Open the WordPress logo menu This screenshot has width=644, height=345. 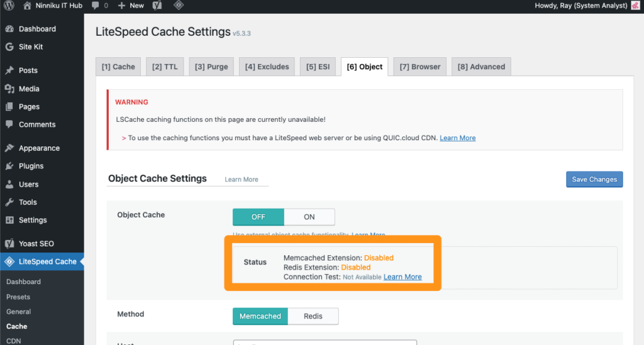tap(9, 5)
